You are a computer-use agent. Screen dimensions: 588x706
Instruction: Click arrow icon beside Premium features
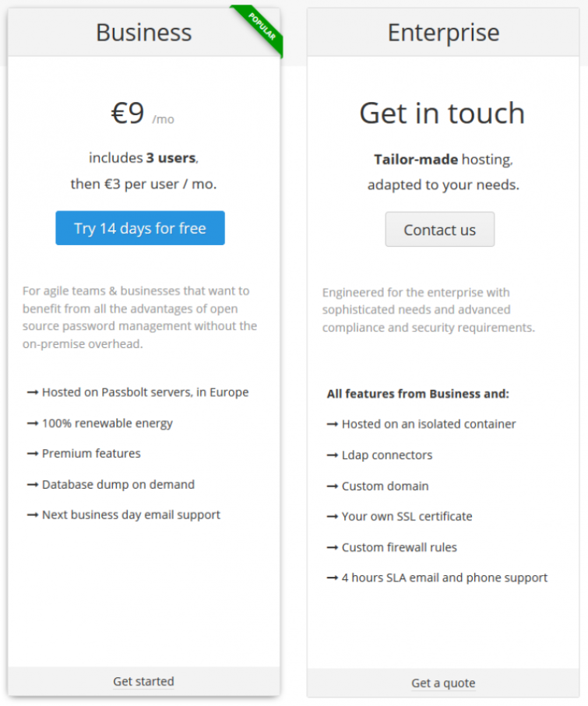33,454
